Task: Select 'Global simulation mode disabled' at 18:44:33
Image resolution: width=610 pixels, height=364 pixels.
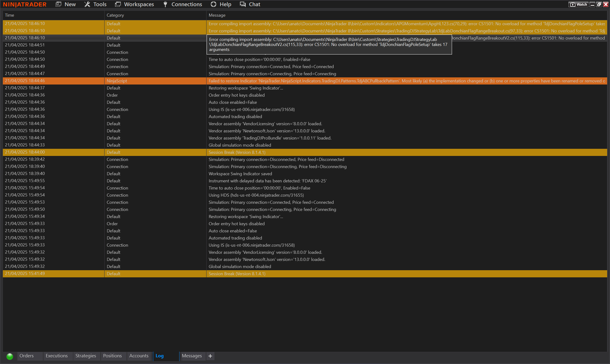Action: pos(305,145)
